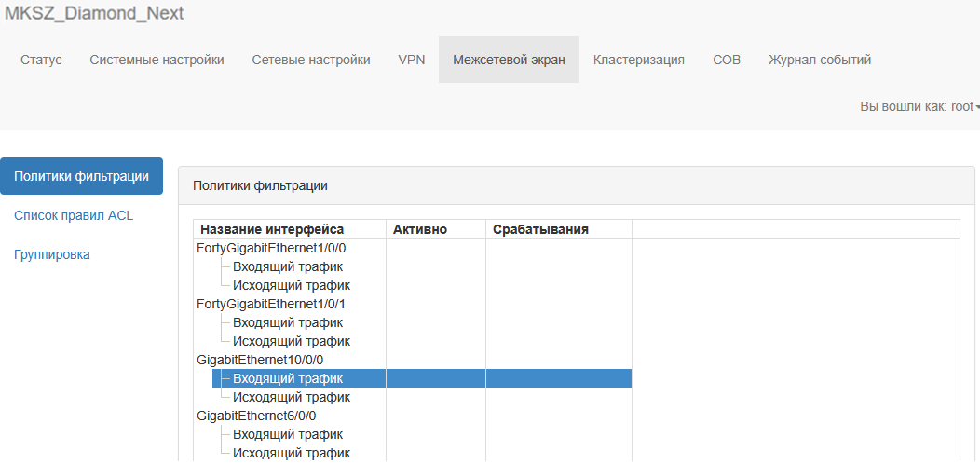980x464 pixels.
Task: Open Журнал событий tab
Action: (x=820, y=60)
